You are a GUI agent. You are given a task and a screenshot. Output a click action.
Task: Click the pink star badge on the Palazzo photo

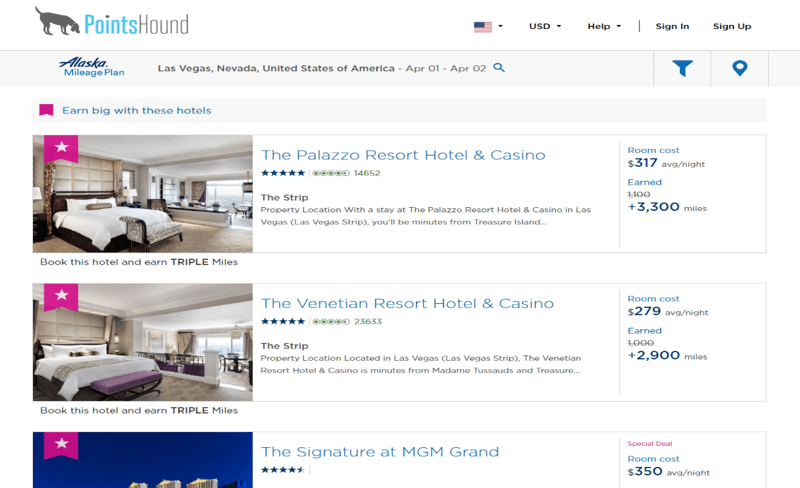click(61, 149)
